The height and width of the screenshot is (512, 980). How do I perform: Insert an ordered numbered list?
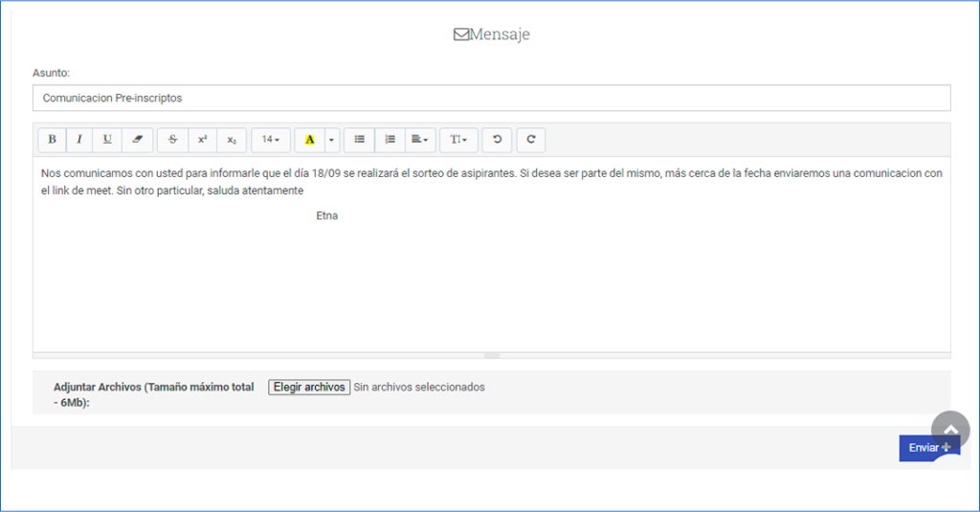(390, 140)
